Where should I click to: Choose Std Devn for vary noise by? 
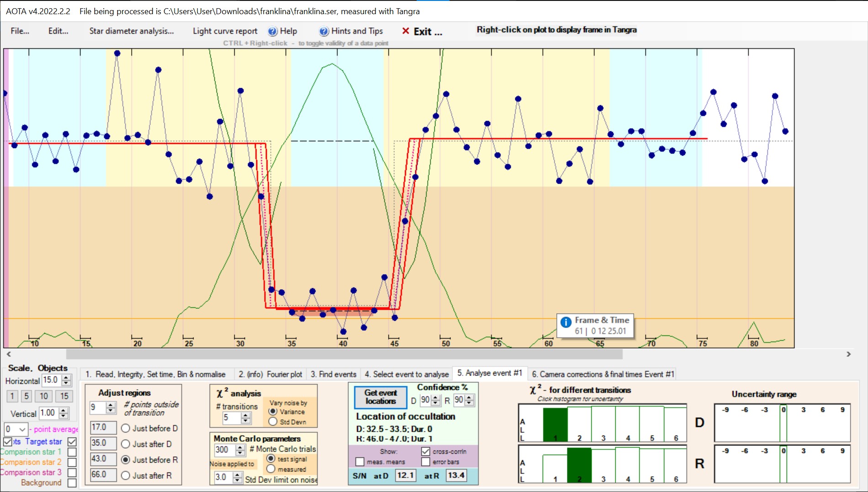click(x=273, y=422)
